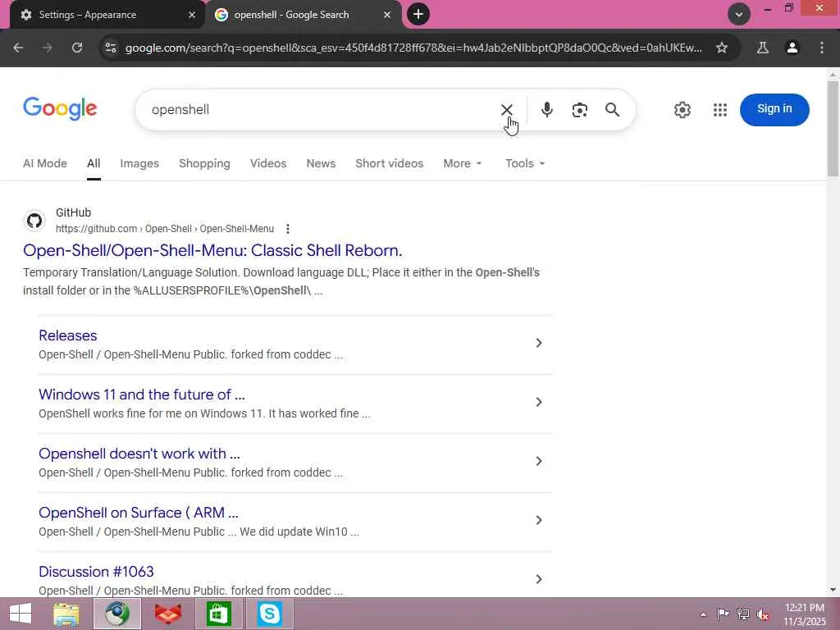Click chevron beside Discussion #1063
The image size is (840, 630).
(x=539, y=578)
